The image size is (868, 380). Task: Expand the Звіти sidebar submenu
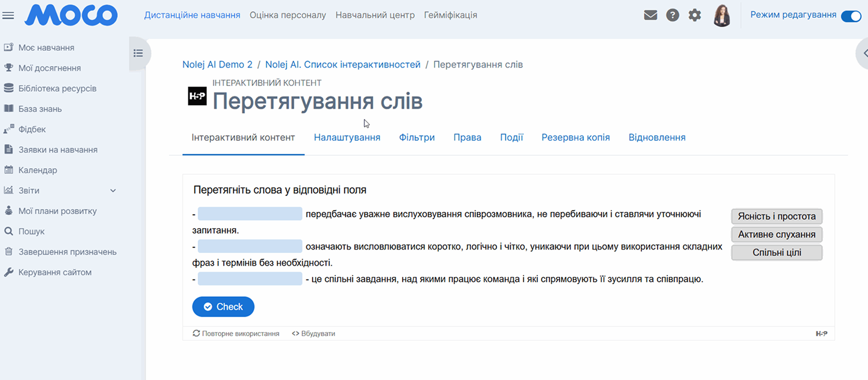click(113, 191)
